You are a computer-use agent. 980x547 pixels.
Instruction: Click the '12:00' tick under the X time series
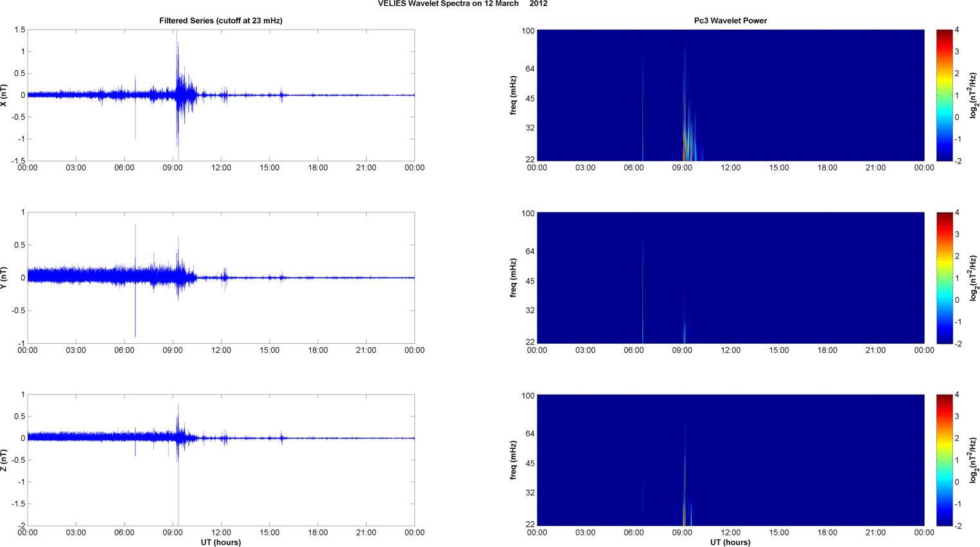pos(221,168)
